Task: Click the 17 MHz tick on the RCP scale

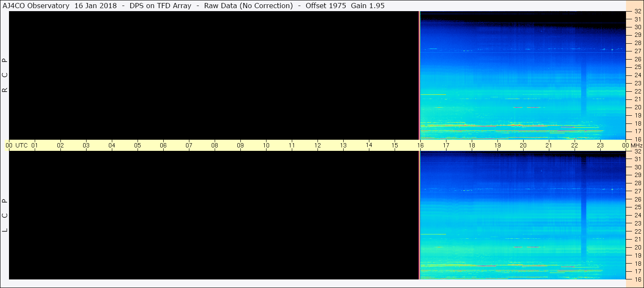Action: click(x=638, y=131)
